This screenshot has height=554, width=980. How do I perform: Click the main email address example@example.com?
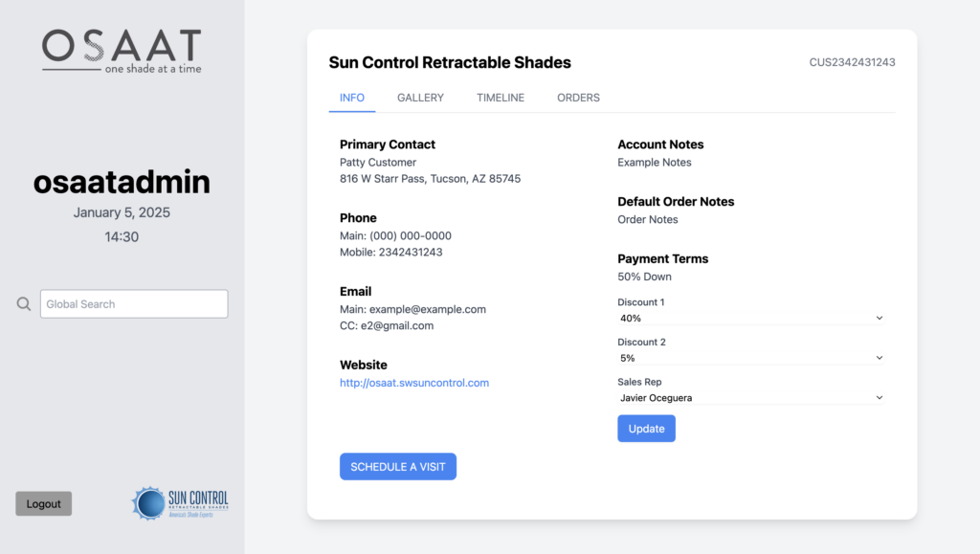click(428, 309)
